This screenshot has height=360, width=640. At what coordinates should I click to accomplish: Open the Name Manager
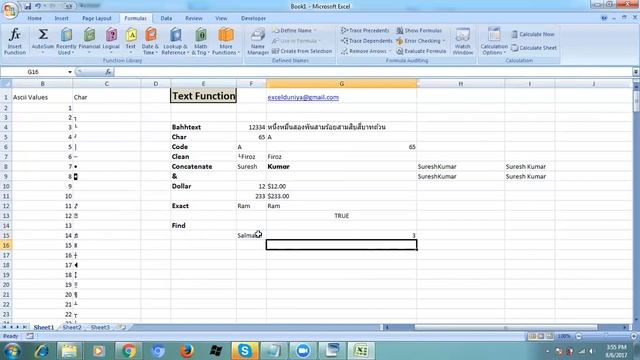click(x=258, y=41)
